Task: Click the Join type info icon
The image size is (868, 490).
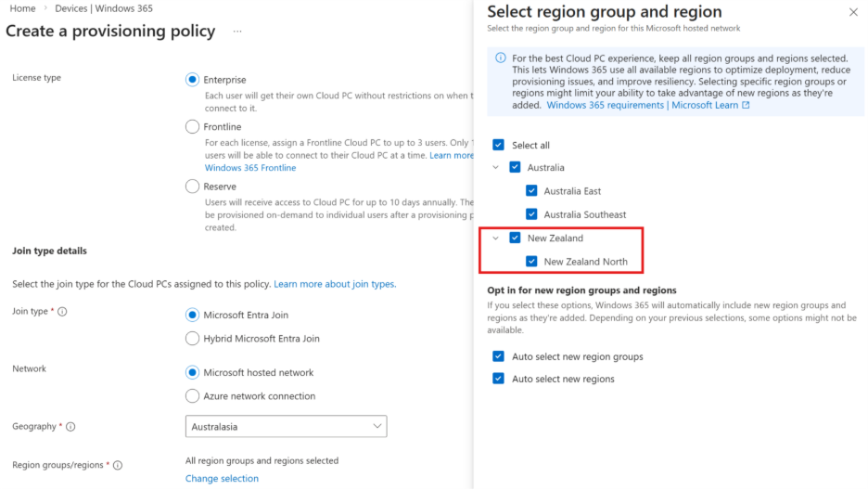Action: 62,312
